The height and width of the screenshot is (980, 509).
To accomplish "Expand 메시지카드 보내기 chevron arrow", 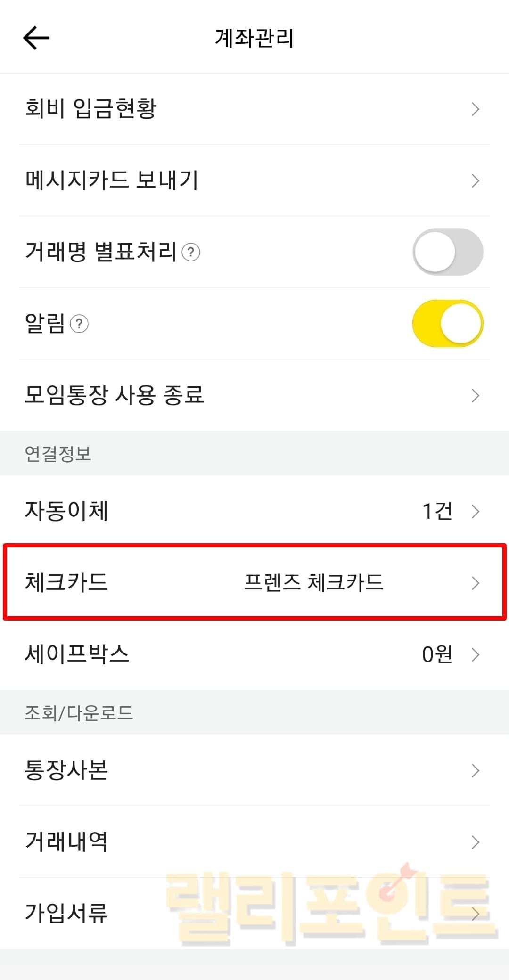I will [x=475, y=181].
